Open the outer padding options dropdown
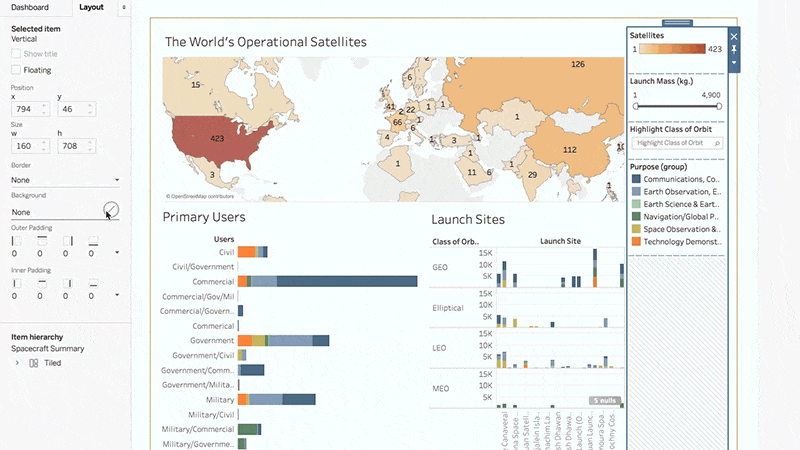Image resolution: width=800 pixels, height=450 pixels. 117,253
